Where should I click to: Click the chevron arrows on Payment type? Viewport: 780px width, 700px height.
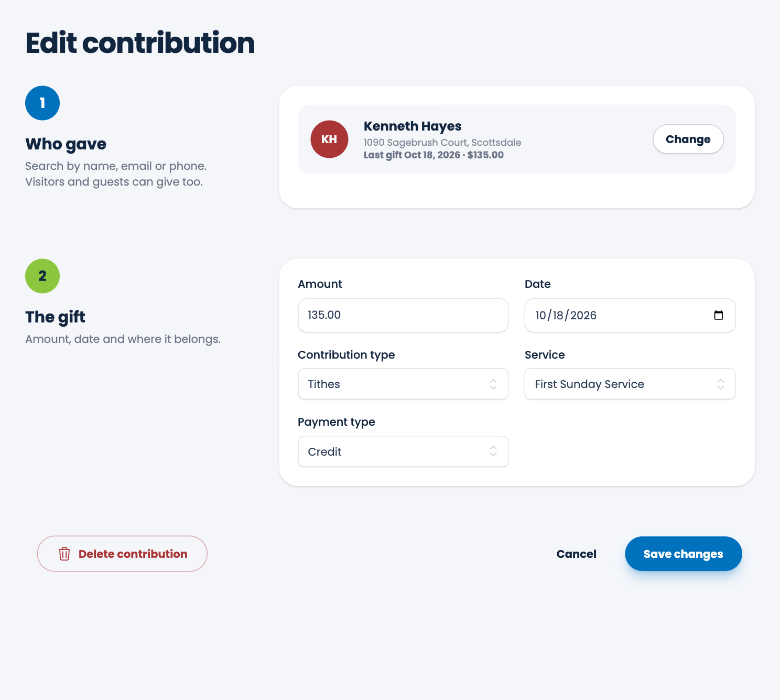(493, 451)
